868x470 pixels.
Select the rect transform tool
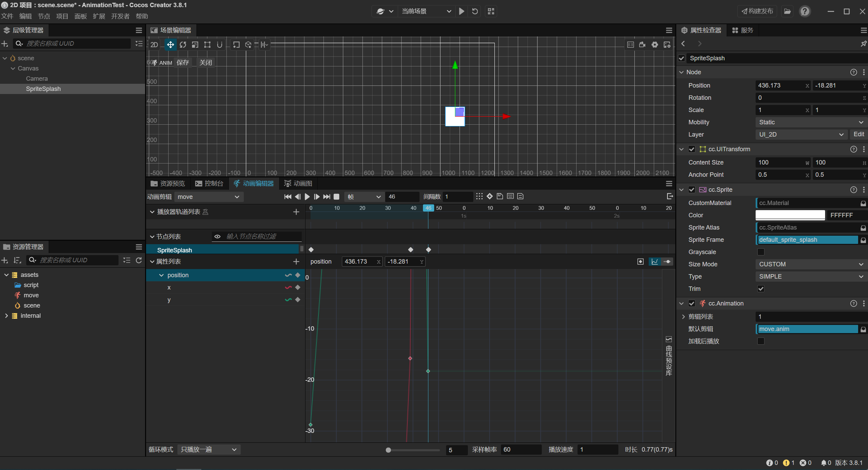(207, 45)
